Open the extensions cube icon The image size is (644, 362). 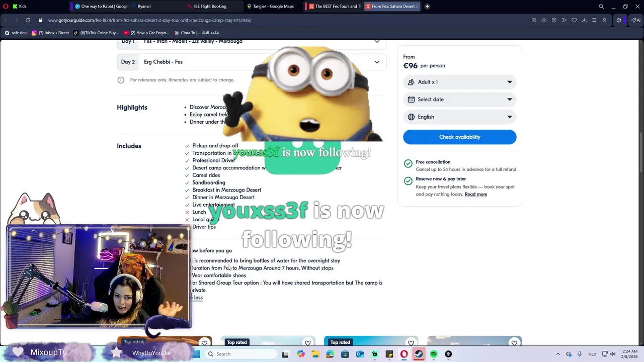pyautogui.click(x=619, y=20)
